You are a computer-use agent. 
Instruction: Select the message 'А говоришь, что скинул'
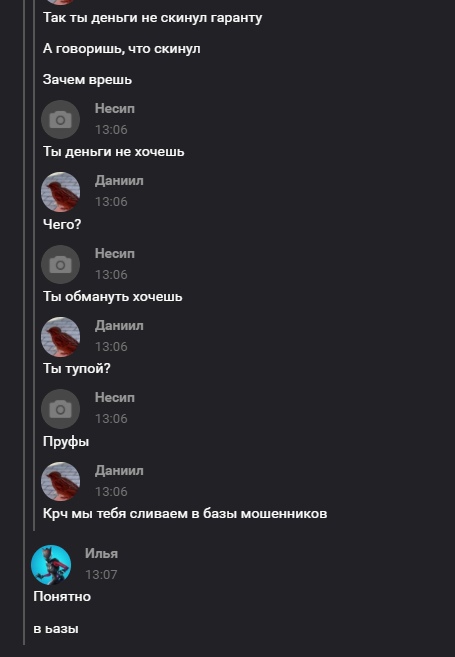point(122,49)
